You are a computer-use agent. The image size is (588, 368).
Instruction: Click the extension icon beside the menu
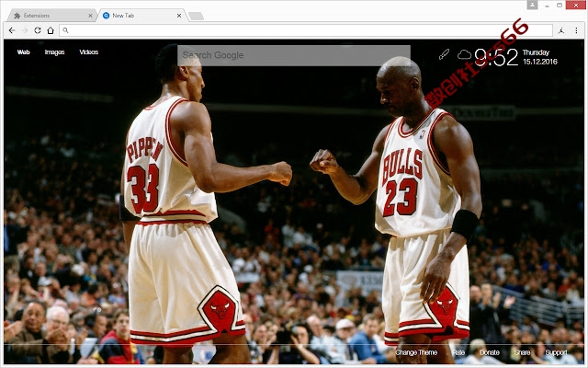tap(561, 30)
